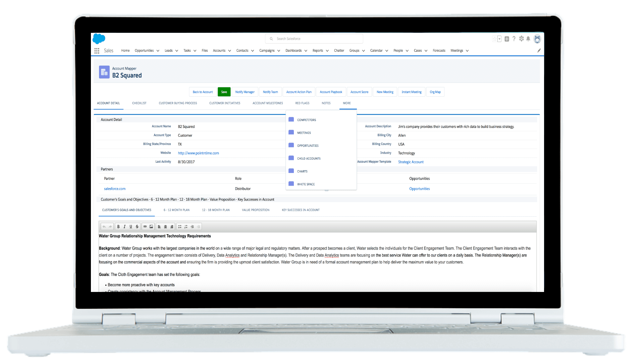Click the image insert icon in editor
The image size is (644, 362).
coord(151,227)
